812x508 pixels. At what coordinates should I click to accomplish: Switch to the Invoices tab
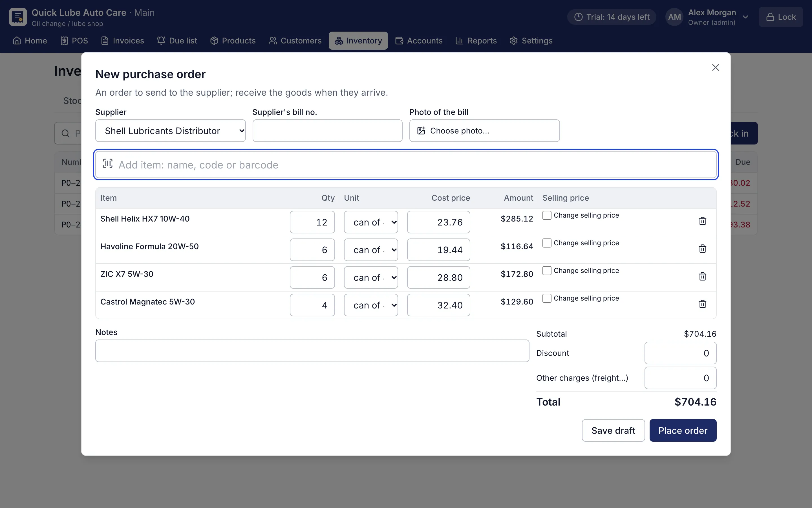[x=122, y=41]
